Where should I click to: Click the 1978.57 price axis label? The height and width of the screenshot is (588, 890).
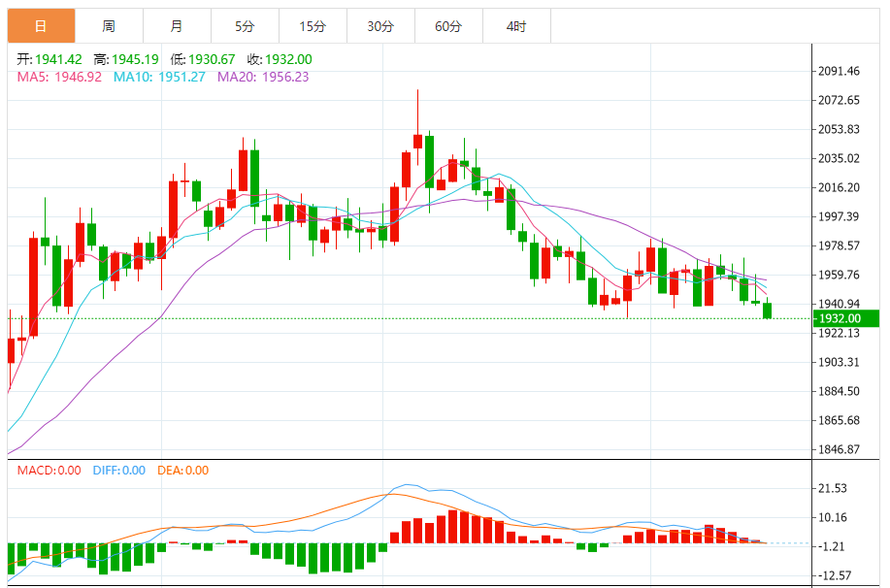pyautogui.click(x=839, y=245)
